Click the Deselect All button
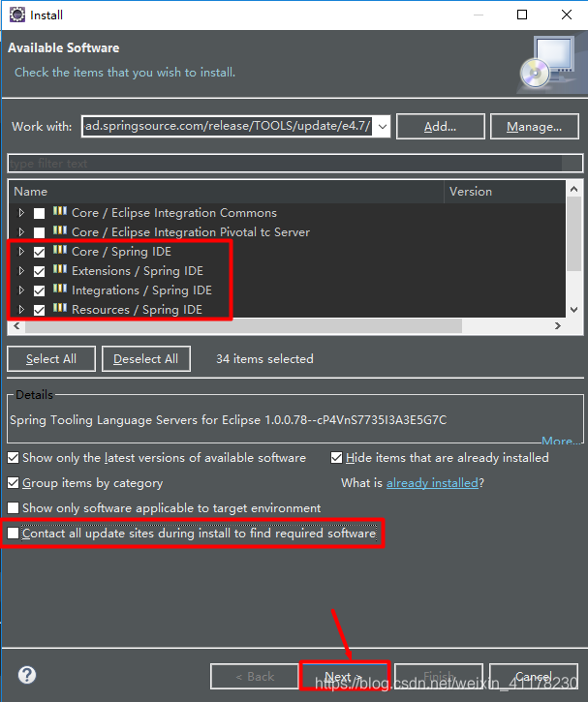This screenshot has height=702, width=588. [x=146, y=358]
